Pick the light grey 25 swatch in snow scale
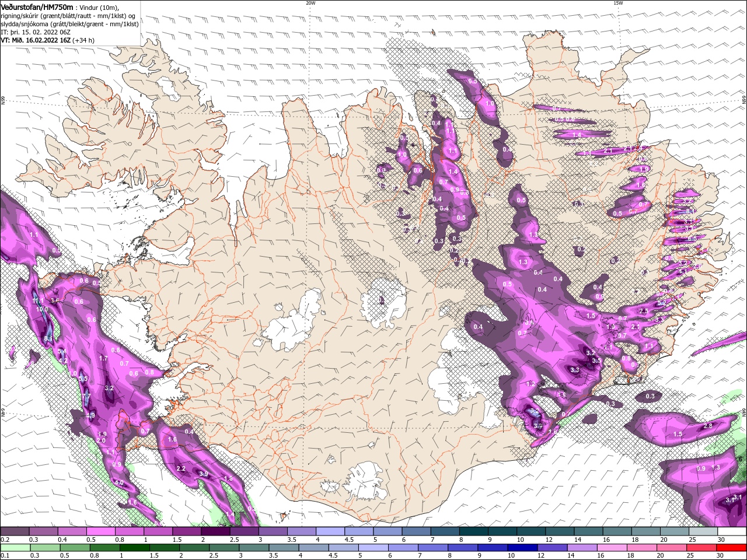 tap(703, 531)
